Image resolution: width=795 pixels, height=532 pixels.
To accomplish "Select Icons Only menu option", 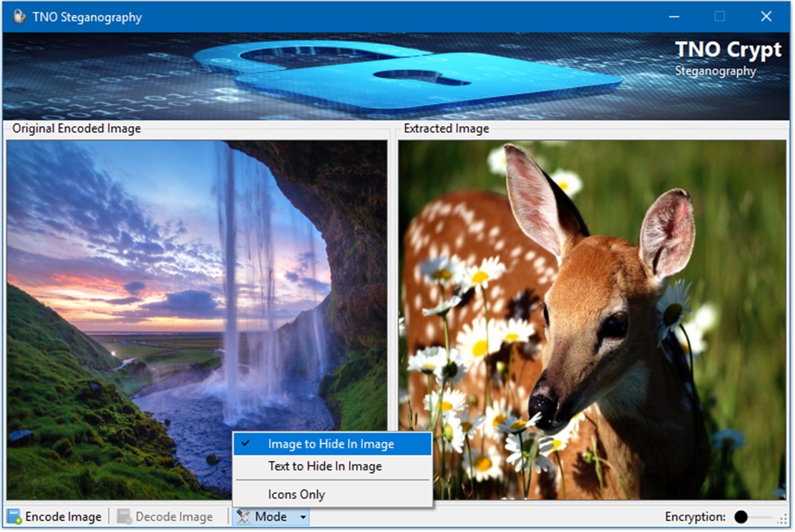I will [333, 495].
